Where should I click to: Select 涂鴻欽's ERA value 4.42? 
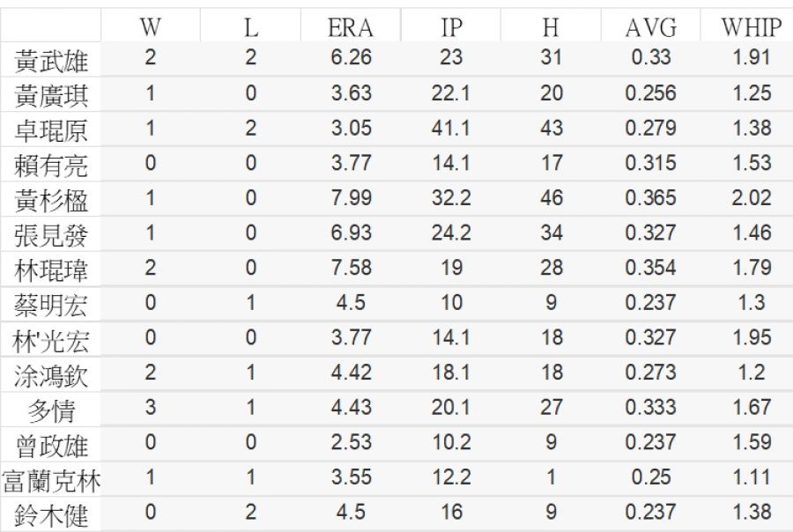[x=351, y=373]
